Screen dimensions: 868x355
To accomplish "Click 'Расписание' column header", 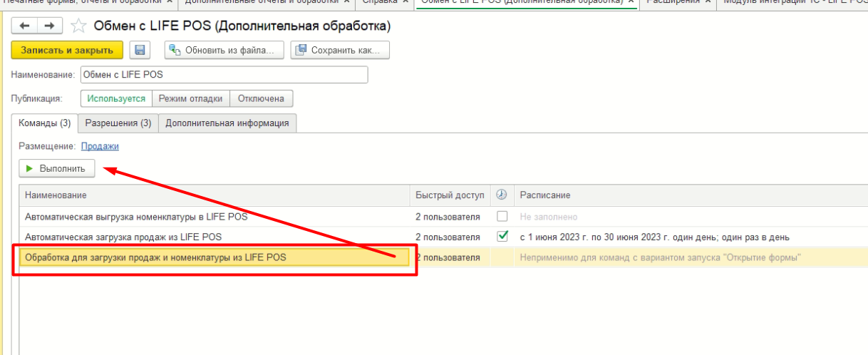I will (690, 195).
